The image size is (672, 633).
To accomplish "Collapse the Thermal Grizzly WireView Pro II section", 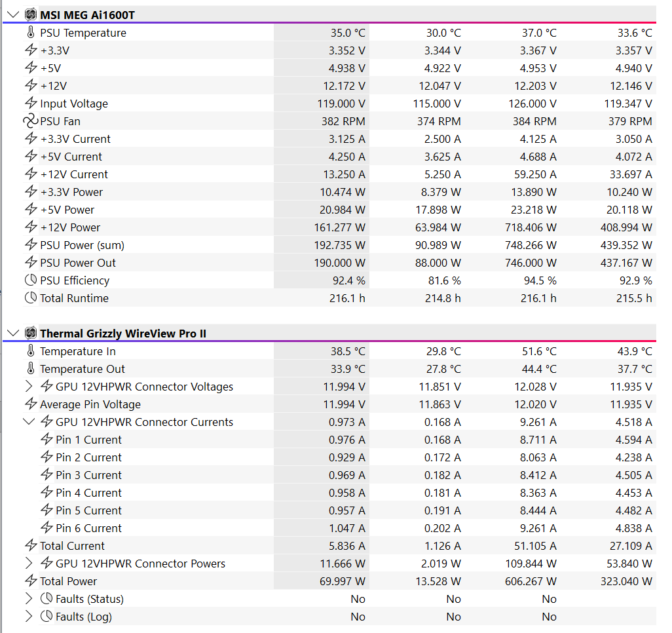I will (x=12, y=334).
